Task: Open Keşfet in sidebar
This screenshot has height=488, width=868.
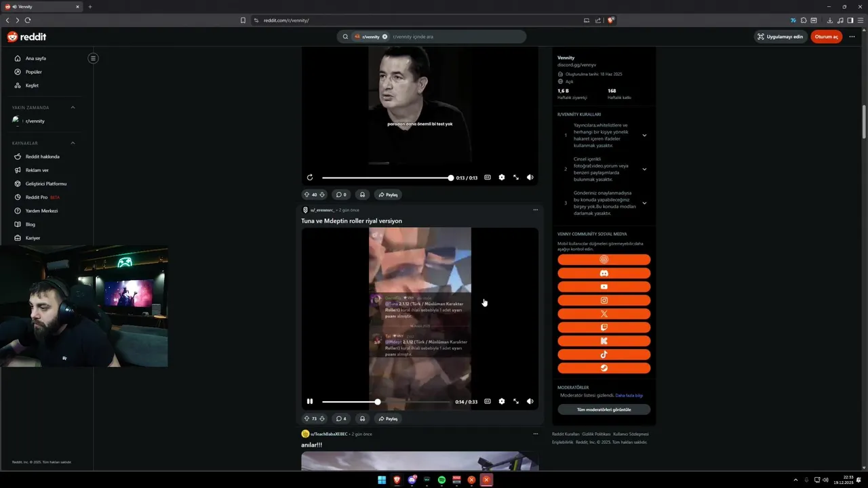Action: (32, 85)
